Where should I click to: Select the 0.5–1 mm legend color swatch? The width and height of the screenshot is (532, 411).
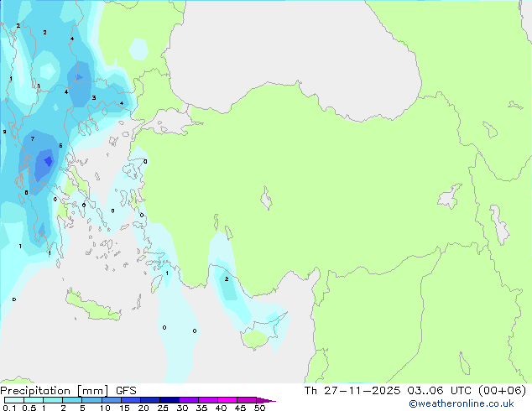coord(34,400)
